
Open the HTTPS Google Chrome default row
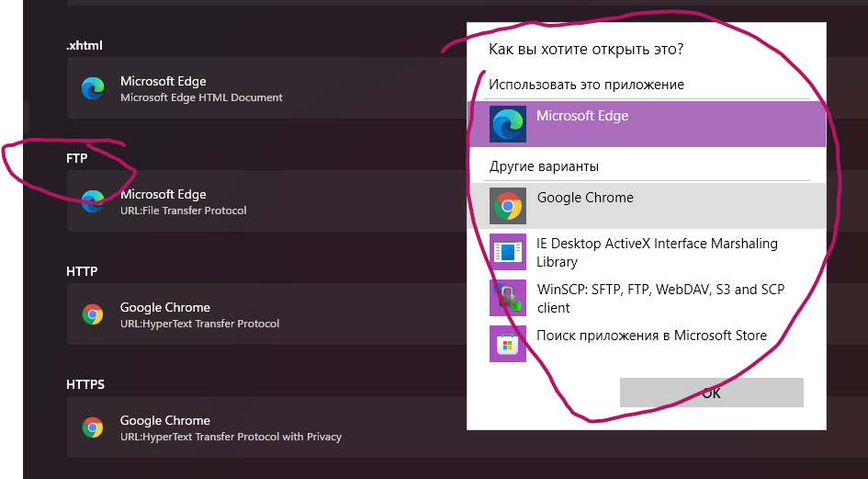(468, 427)
